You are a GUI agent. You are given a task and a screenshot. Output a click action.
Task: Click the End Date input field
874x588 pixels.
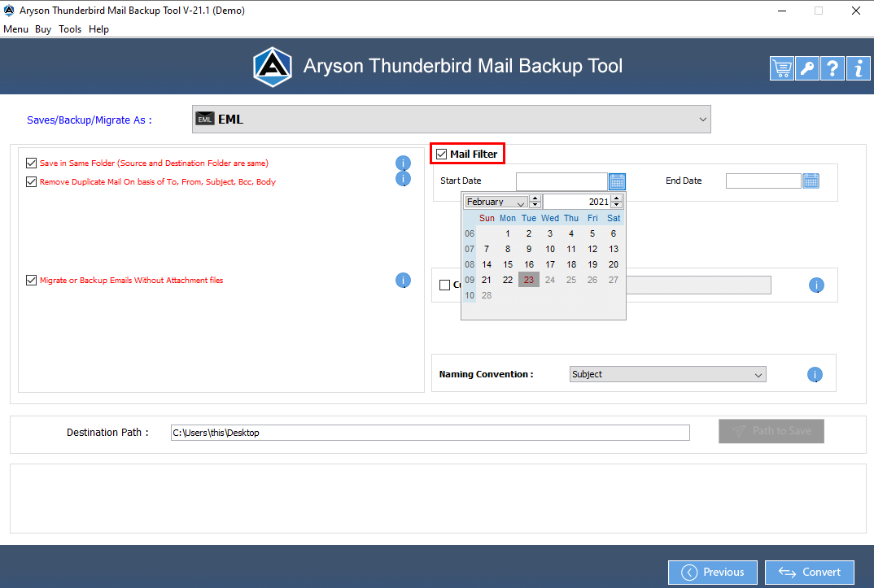click(x=763, y=181)
